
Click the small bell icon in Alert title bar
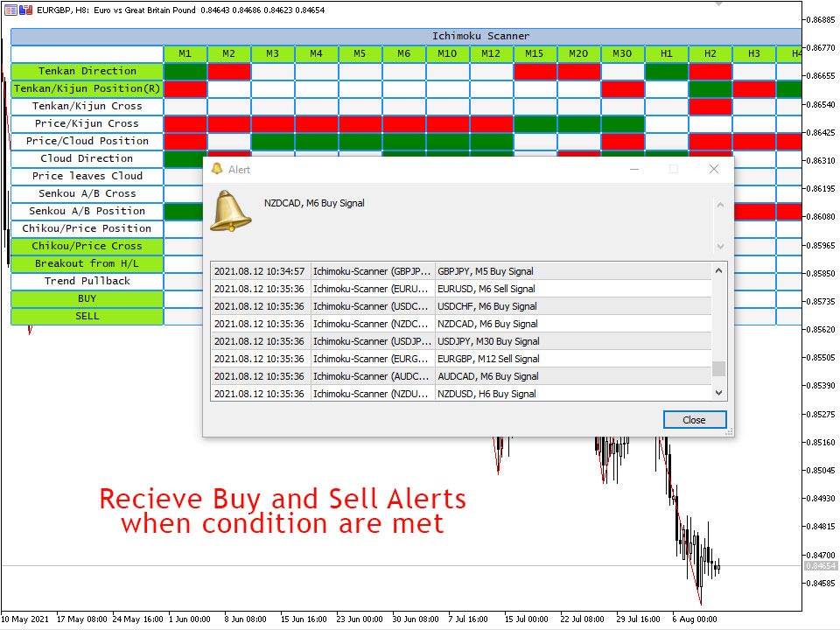coord(217,169)
